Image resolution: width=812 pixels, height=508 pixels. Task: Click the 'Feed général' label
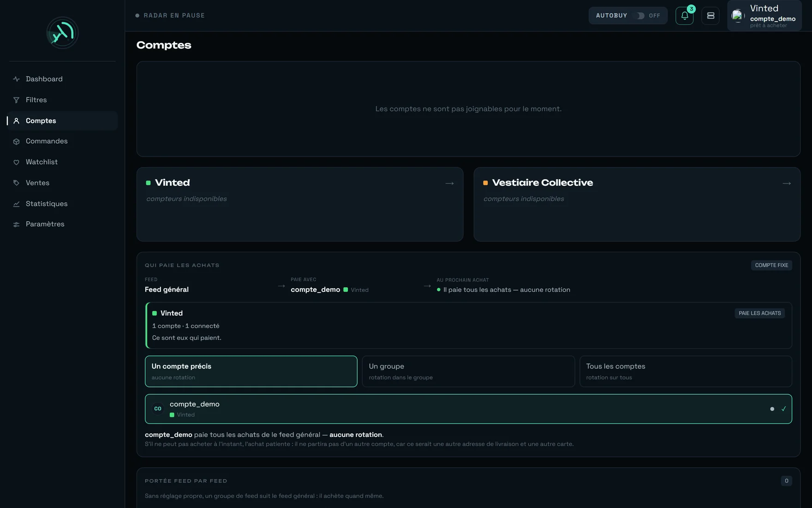167,290
